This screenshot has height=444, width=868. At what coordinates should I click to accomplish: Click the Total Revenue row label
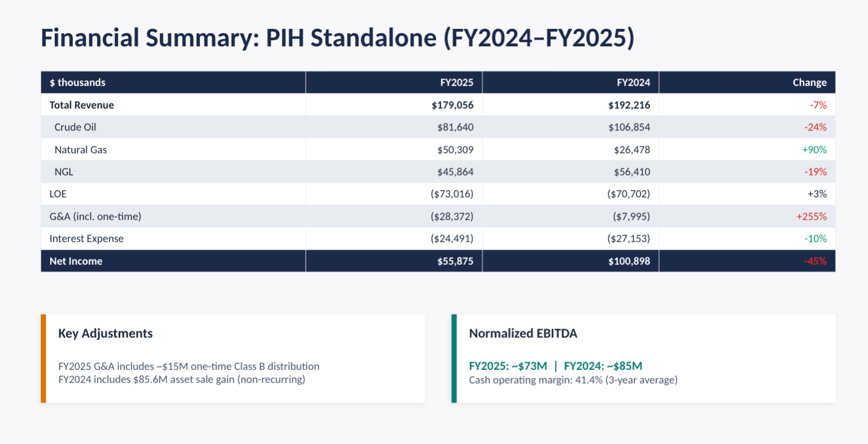[x=82, y=105]
